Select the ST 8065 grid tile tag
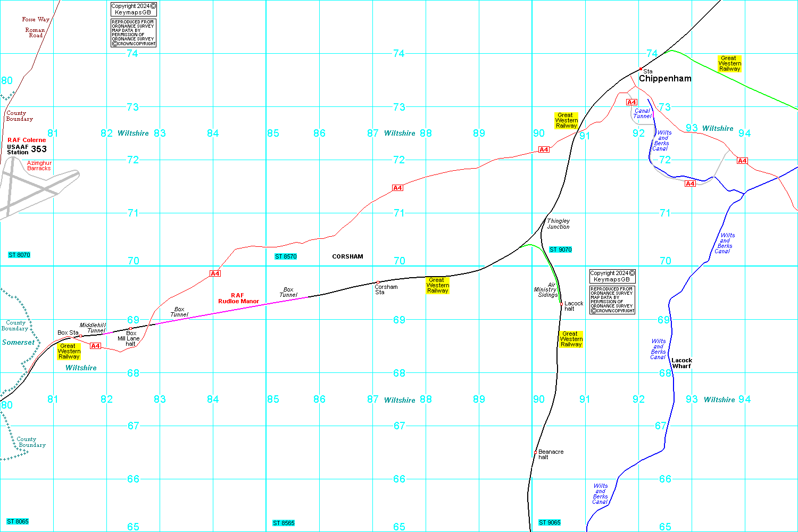 (18, 521)
